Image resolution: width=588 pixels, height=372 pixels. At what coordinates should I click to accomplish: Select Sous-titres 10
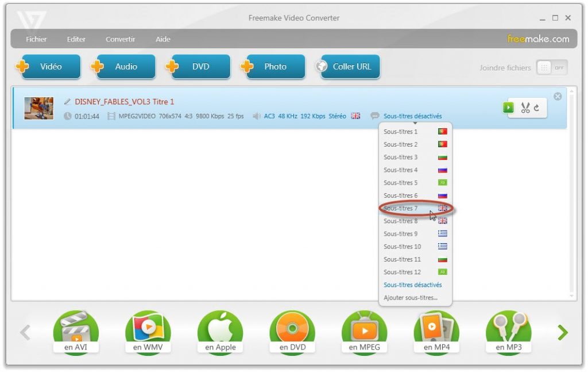(415, 247)
